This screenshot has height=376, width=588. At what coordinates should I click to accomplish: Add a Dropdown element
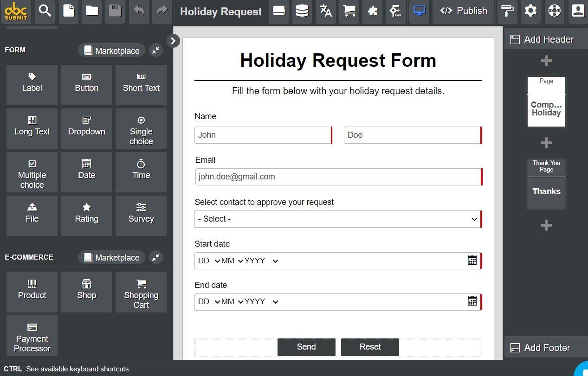[x=87, y=128]
